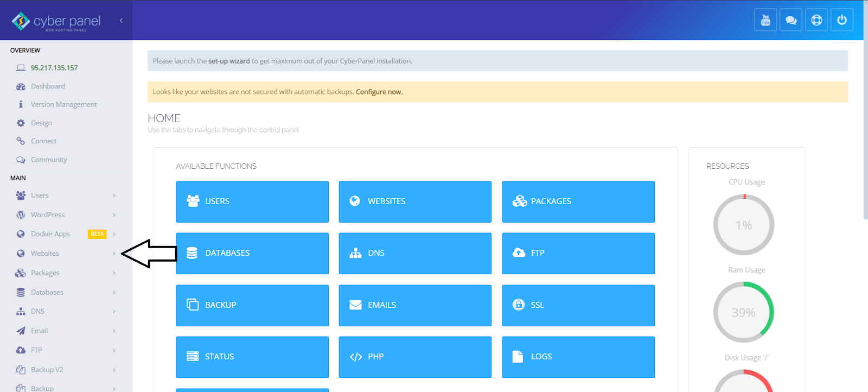Open the EMAILS function tile
Image resolution: width=868 pixels, height=392 pixels.
pyautogui.click(x=415, y=305)
